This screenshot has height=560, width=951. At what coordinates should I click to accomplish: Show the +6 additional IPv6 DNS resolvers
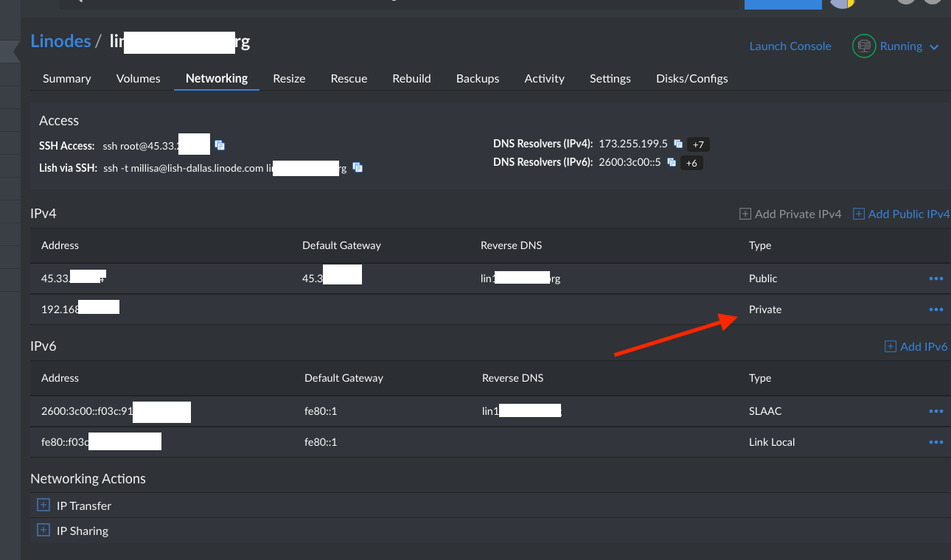pos(692,163)
